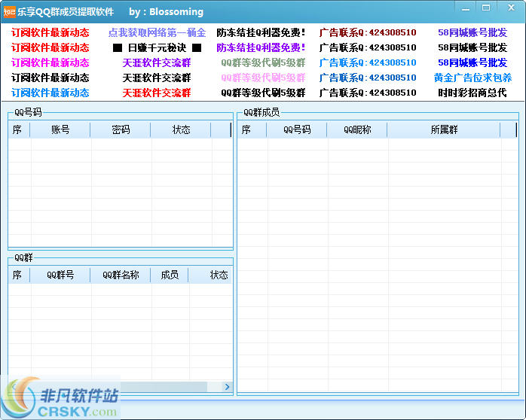Click 状态 header in the QQ群 table
This screenshot has height=420, width=526.
click(x=210, y=275)
